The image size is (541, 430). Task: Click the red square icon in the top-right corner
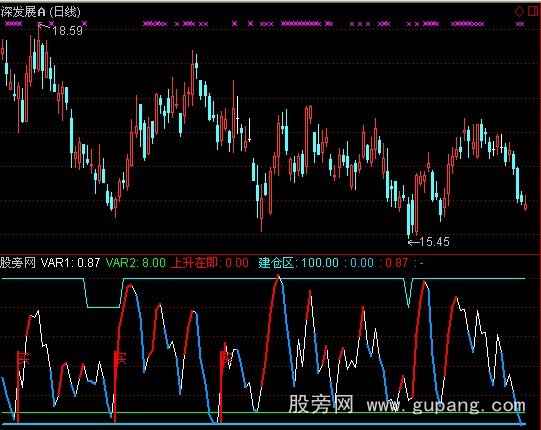pyautogui.click(x=534, y=11)
